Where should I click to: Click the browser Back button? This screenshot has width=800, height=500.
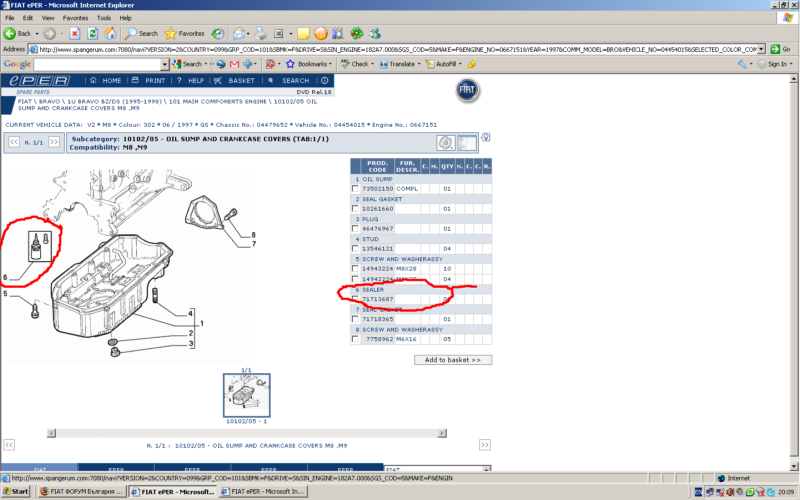click(x=22, y=33)
